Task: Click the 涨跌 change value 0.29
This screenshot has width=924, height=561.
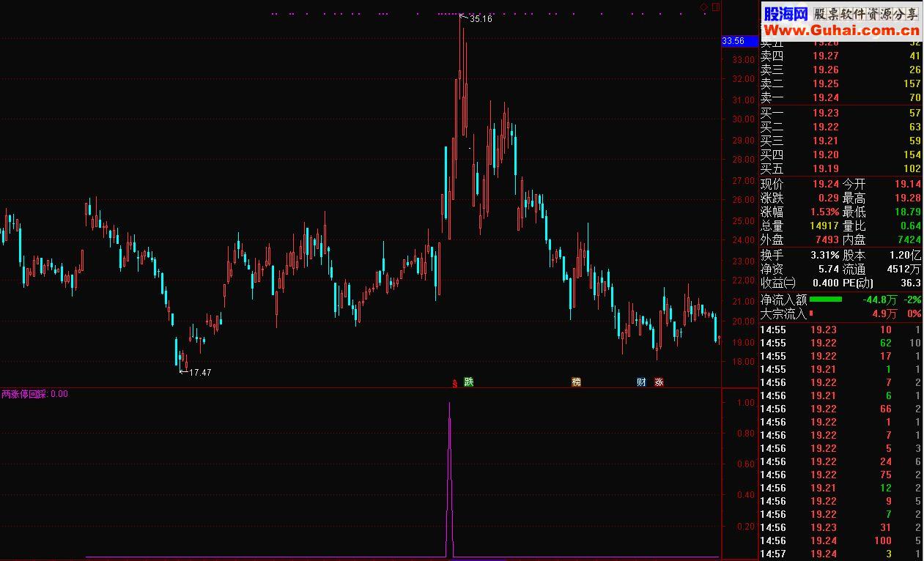Action: [x=829, y=198]
